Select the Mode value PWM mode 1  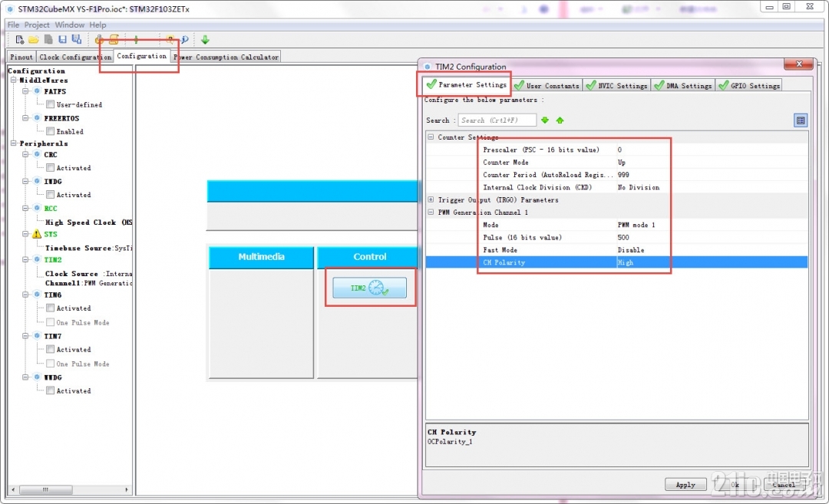pyautogui.click(x=636, y=225)
